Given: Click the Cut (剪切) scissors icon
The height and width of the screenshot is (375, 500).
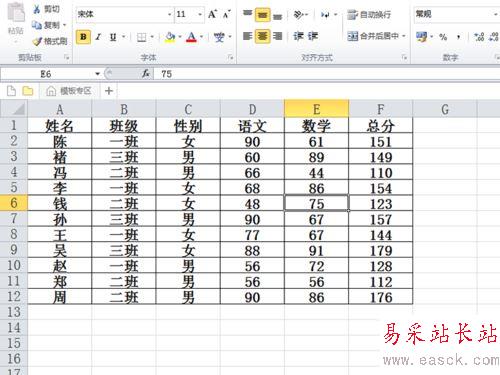Looking at the screenshot, I should coord(37,9).
